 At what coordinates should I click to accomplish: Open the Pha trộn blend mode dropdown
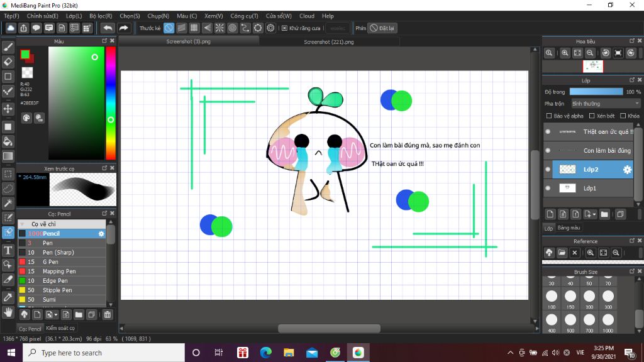pyautogui.click(x=606, y=104)
